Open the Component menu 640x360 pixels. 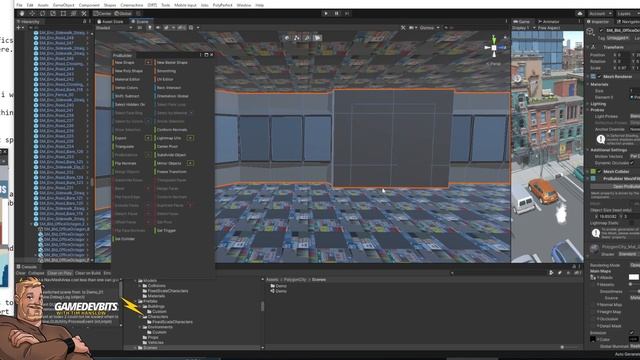tap(89, 5)
